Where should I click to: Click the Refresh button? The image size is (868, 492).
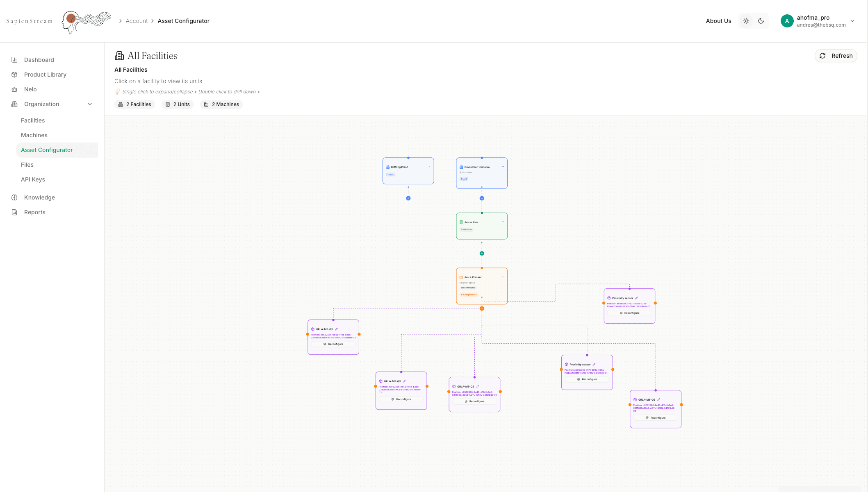coord(836,55)
